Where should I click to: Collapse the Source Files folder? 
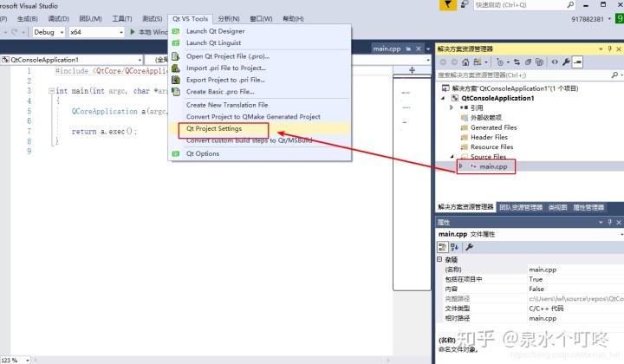coord(452,157)
